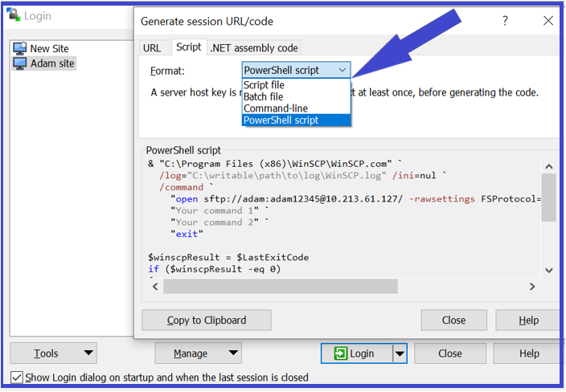Image resolution: width=566 pixels, height=392 pixels.
Task: Click horizontal scrollbar right arrow
Action: tap(532, 286)
